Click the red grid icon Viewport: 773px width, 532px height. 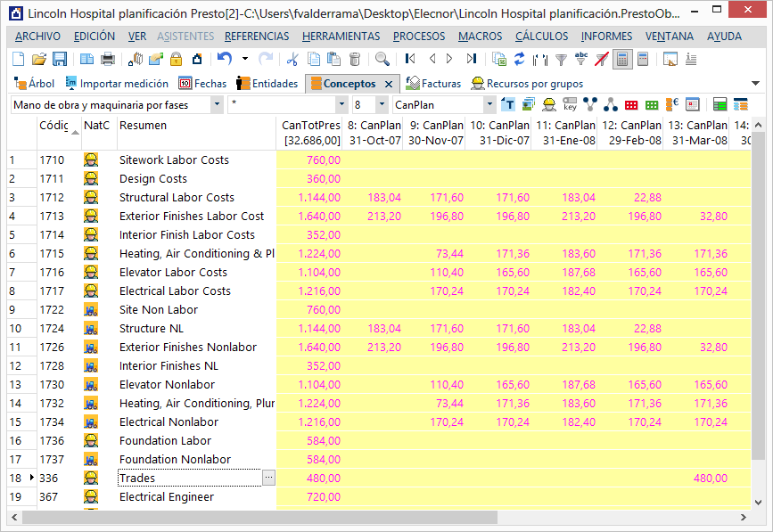pos(631,105)
